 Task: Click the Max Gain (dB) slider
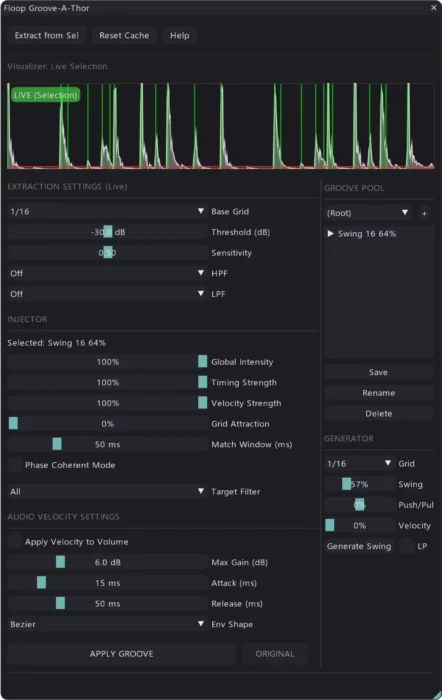pos(108,562)
